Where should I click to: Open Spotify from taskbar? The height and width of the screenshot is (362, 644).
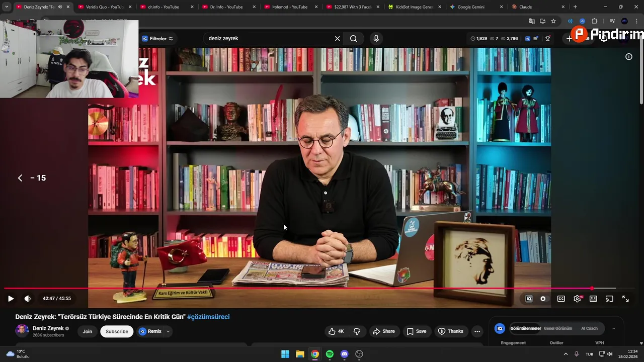point(330,354)
